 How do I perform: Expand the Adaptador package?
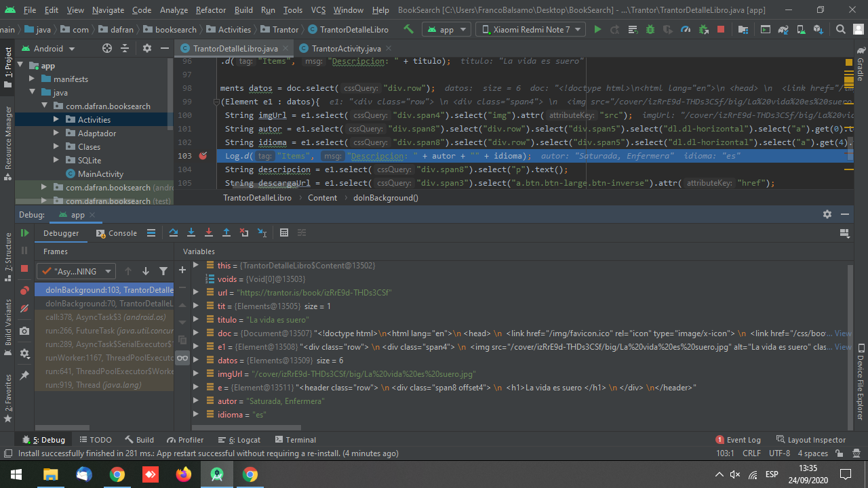coord(56,133)
